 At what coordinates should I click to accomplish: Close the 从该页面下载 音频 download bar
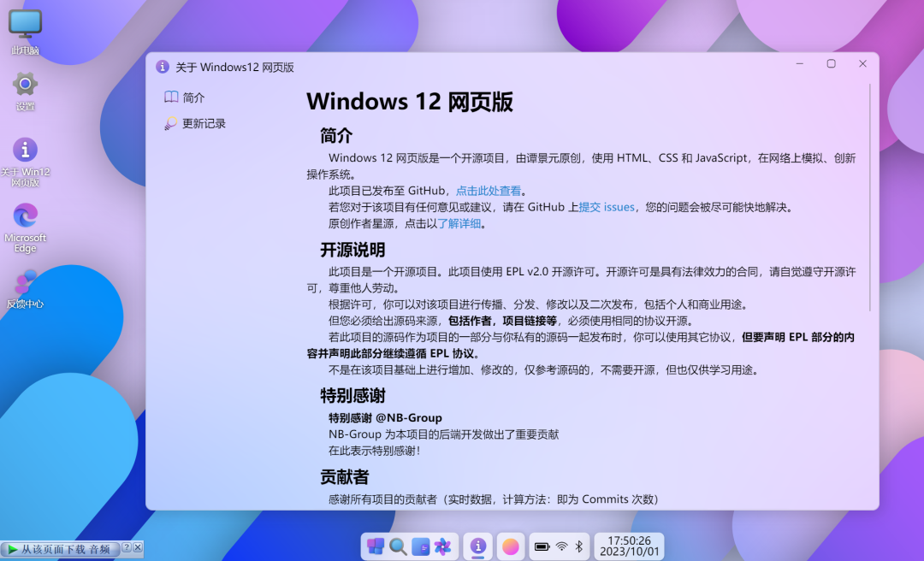pos(137,547)
